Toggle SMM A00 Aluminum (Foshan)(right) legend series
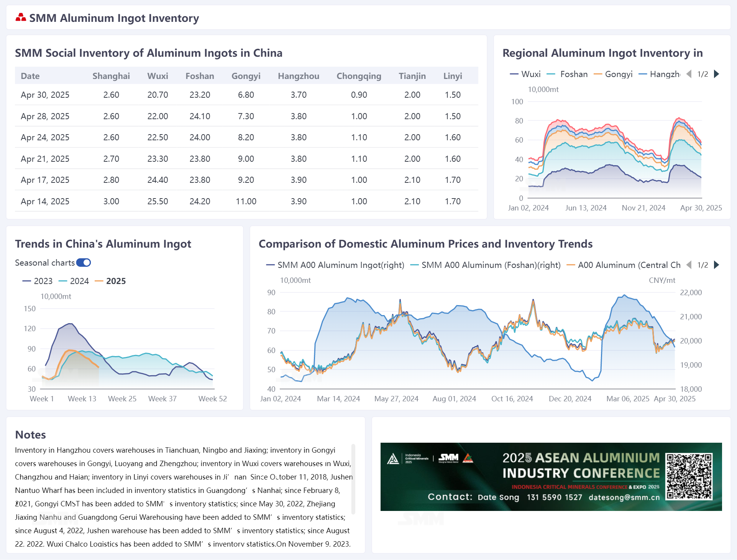Screen dimensions: 737x560 (485, 265)
